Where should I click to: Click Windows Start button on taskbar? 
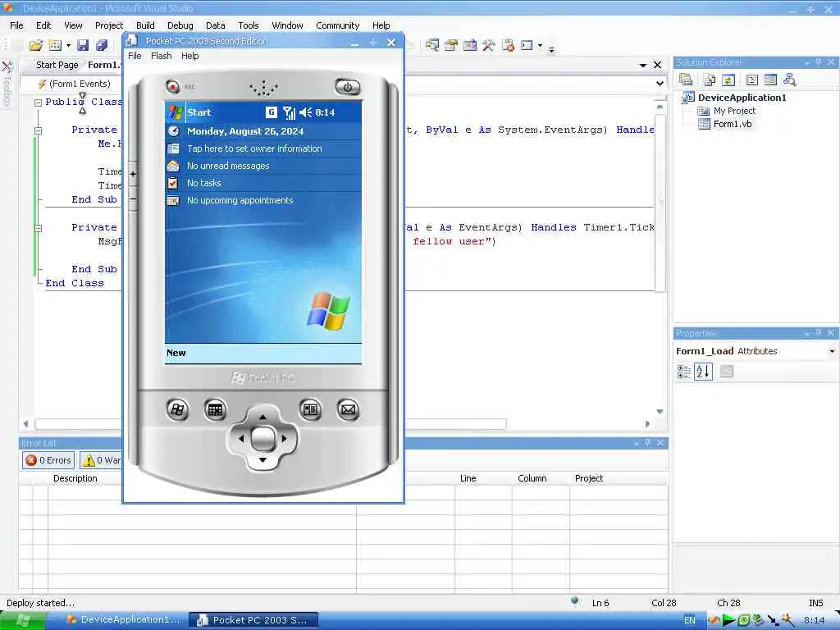23,620
